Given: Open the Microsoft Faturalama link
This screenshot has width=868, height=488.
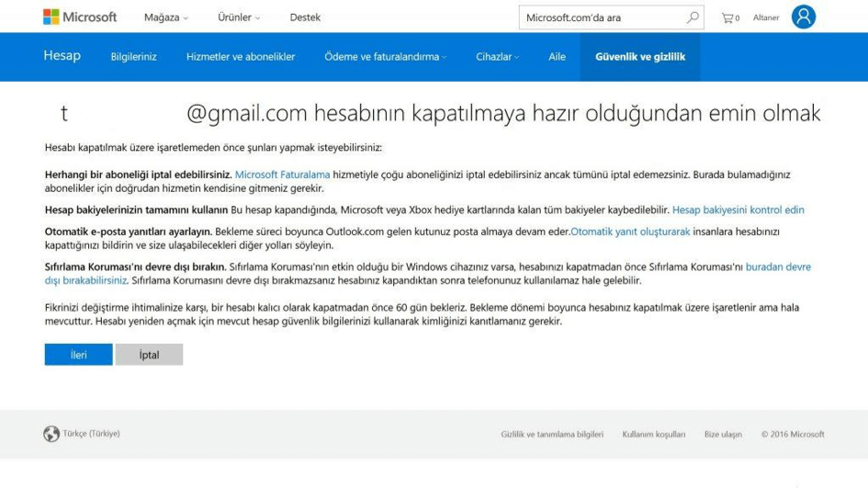Looking at the screenshot, I should point(283,174).
